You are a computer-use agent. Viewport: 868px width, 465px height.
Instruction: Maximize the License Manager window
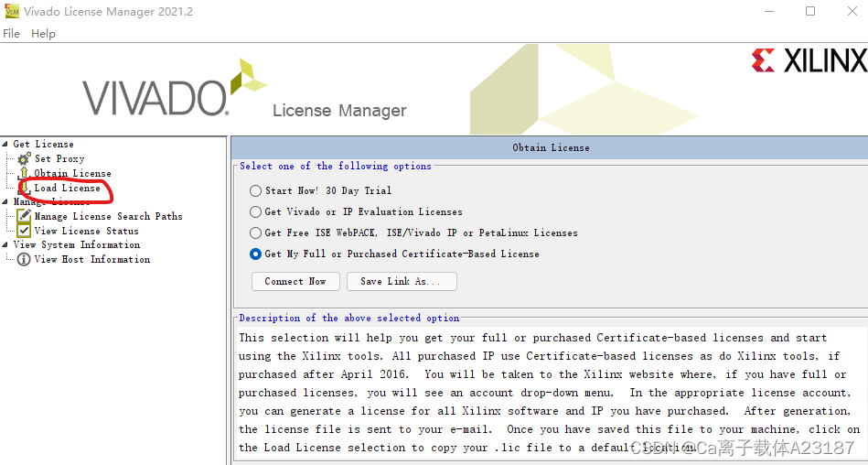click(x=809, y=11)
